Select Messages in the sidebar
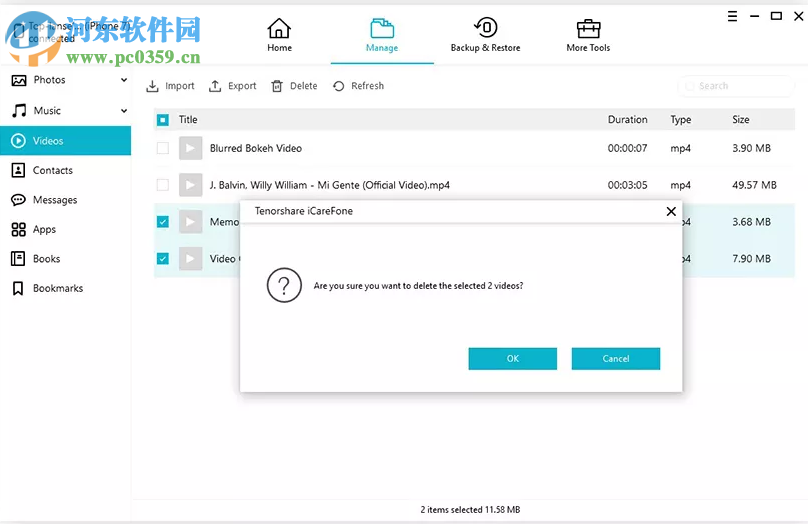Screen dimensions: 808x524 65,200
